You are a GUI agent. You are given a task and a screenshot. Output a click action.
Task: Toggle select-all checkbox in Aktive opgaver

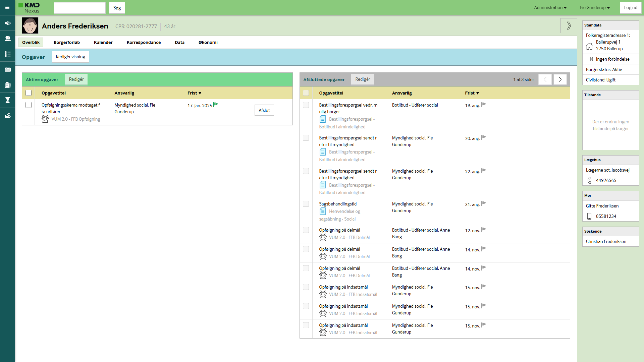[x=29, y=93]
